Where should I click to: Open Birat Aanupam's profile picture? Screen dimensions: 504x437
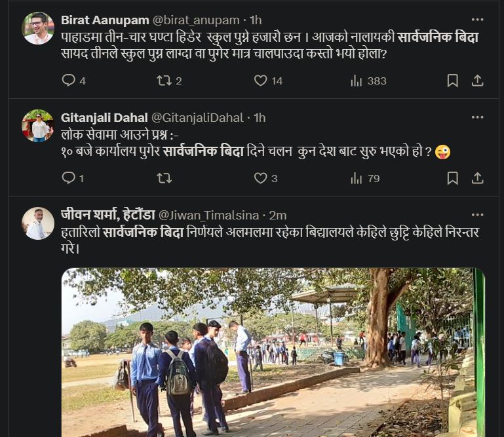click(38, 28)
